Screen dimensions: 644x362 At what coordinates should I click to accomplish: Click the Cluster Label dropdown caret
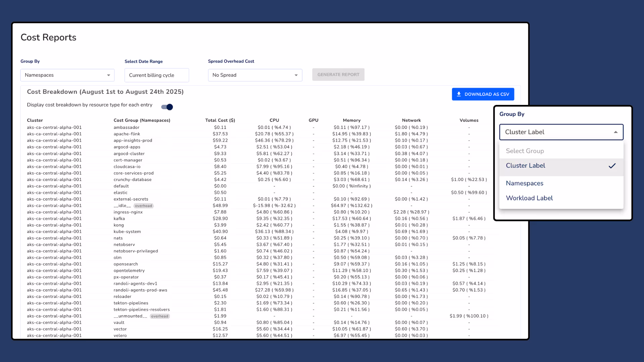point(616,132)
